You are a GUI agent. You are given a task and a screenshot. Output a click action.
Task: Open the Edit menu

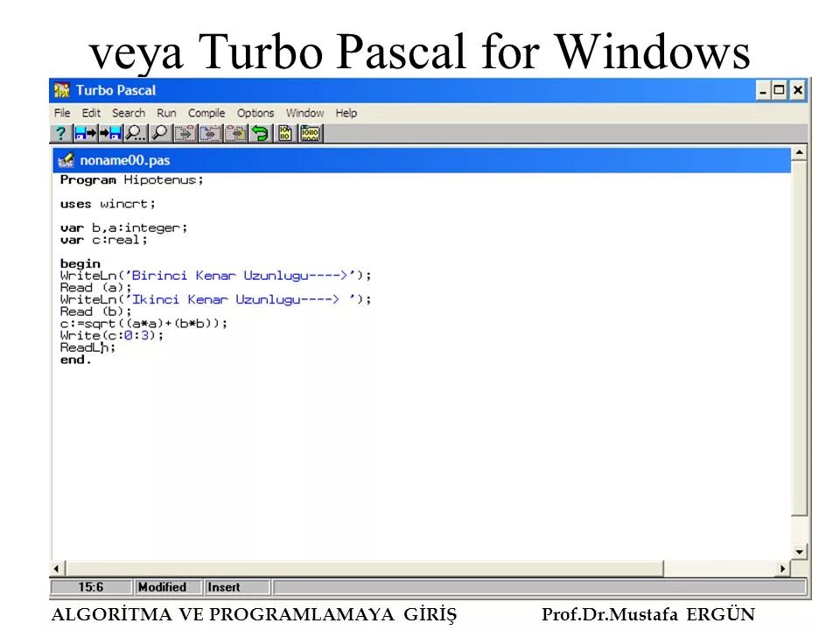[91, 113]
